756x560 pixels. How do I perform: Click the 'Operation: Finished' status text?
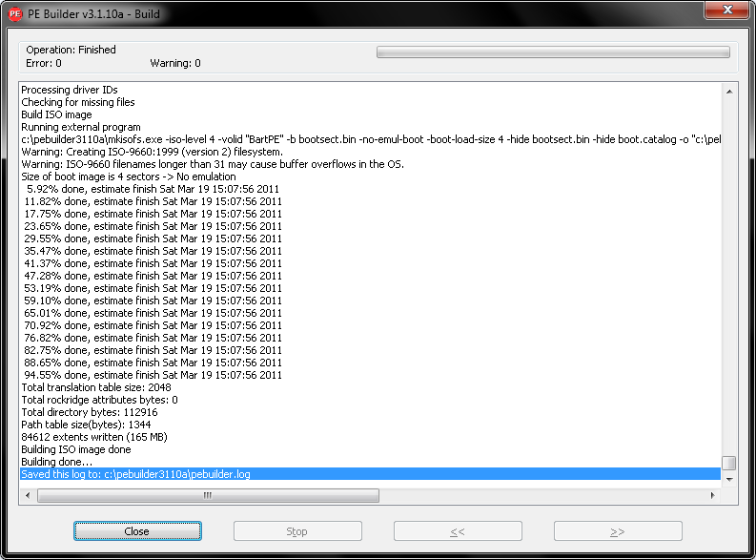pos(71,50)
